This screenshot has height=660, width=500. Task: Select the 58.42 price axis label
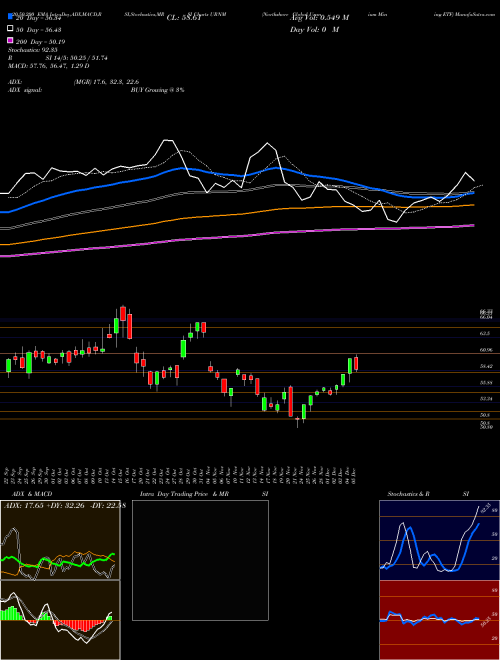(486, 366)
